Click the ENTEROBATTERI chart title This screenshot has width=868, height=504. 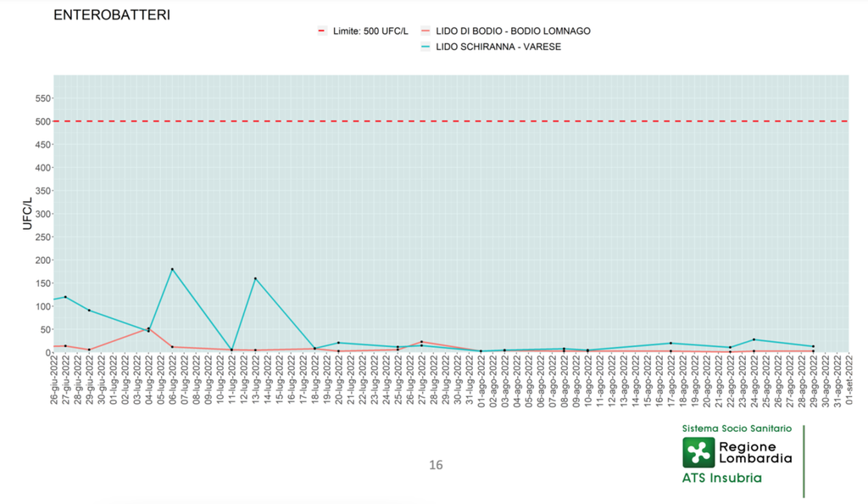pyautogui.click(x=112, y=15)
